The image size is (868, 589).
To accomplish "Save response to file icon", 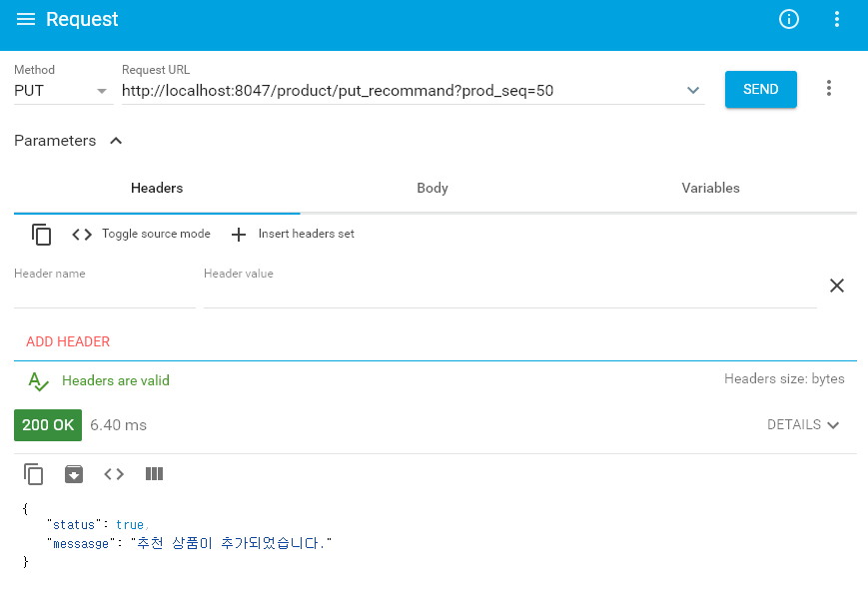I will 74,474.
